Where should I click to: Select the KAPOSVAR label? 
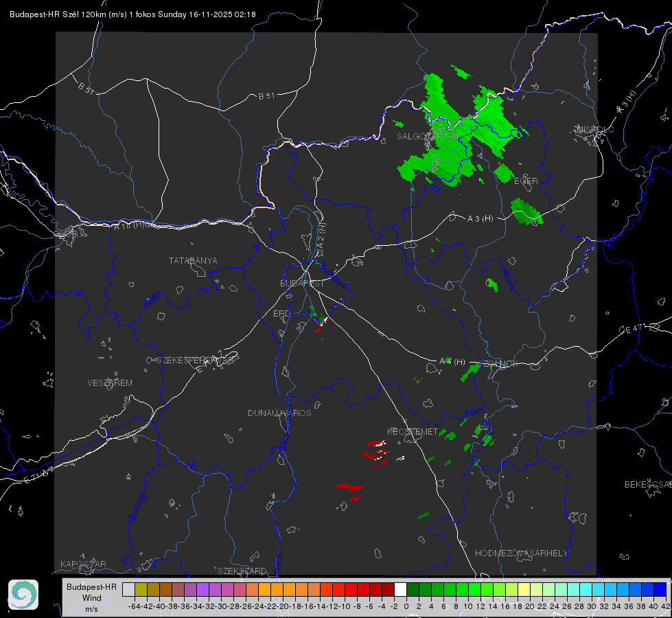click(83, 564)
